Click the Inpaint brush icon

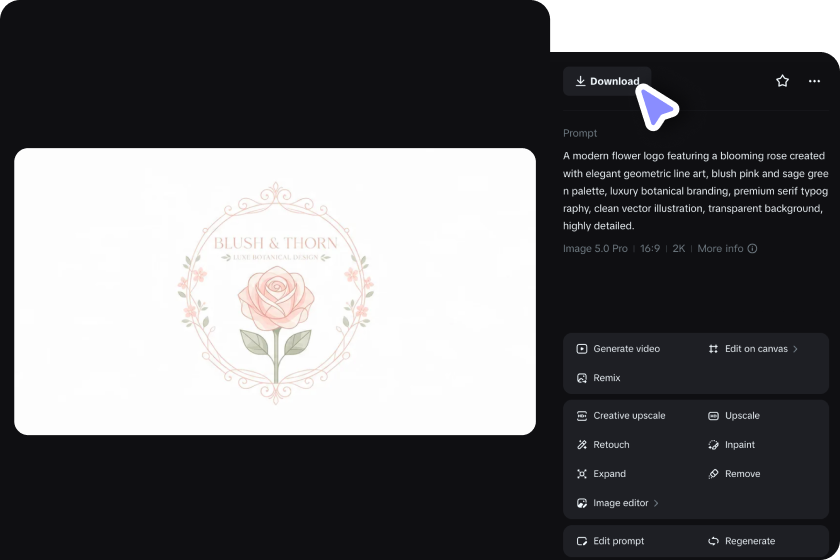[x=713, y=445]
